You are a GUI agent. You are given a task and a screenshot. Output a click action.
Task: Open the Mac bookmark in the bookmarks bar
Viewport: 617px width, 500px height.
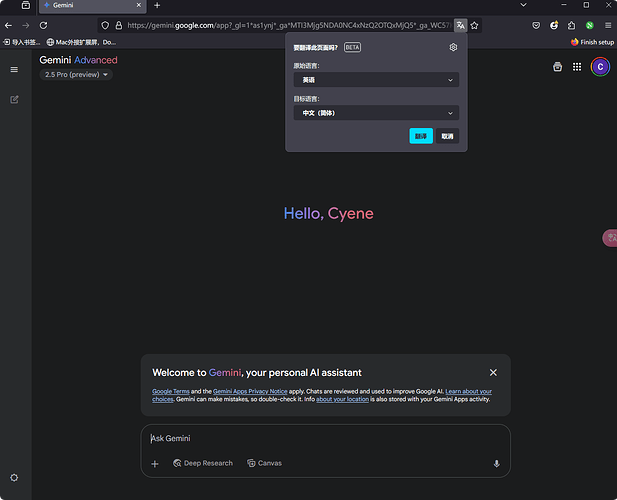pyautogui.click(x=81, y=42)
